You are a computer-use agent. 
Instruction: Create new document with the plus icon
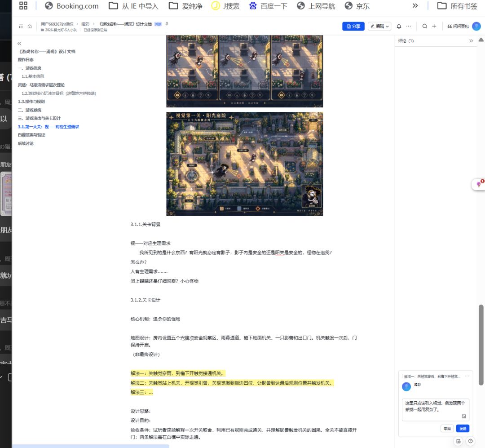click(x=434, y=27)
